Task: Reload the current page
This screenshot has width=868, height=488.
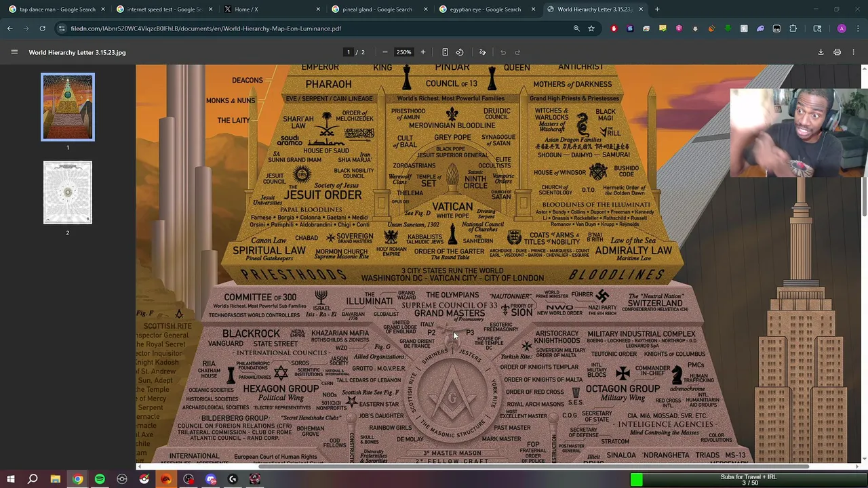Action: (x=42, y=28)
